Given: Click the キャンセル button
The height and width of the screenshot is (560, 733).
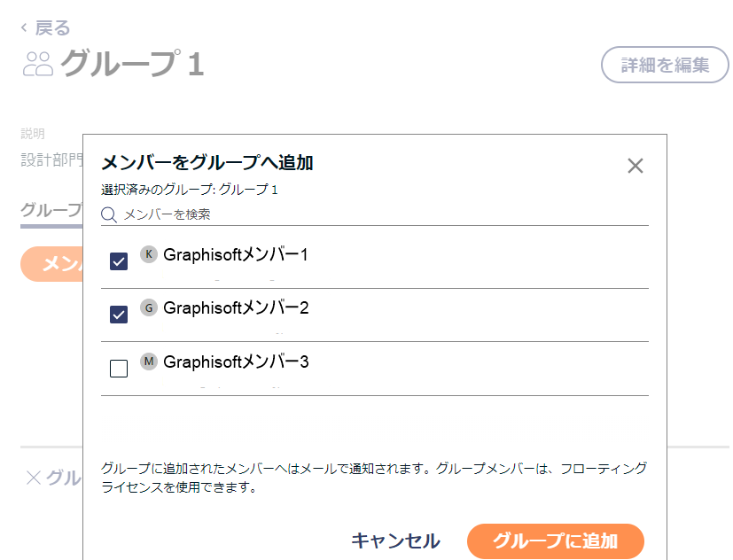Looking at the screenshot, I should [395, 541].
